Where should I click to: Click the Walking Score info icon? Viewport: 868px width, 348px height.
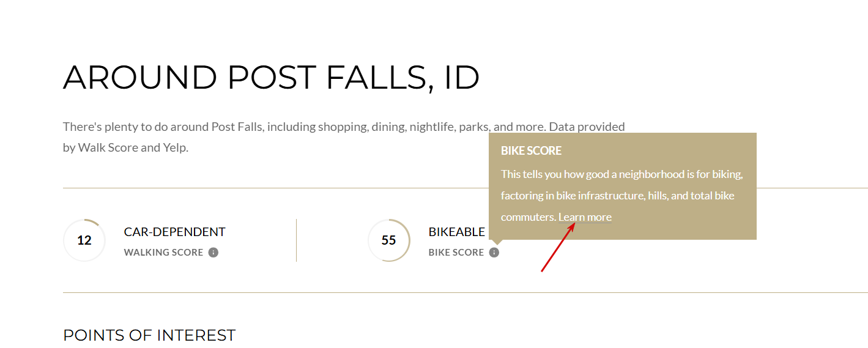213,252
